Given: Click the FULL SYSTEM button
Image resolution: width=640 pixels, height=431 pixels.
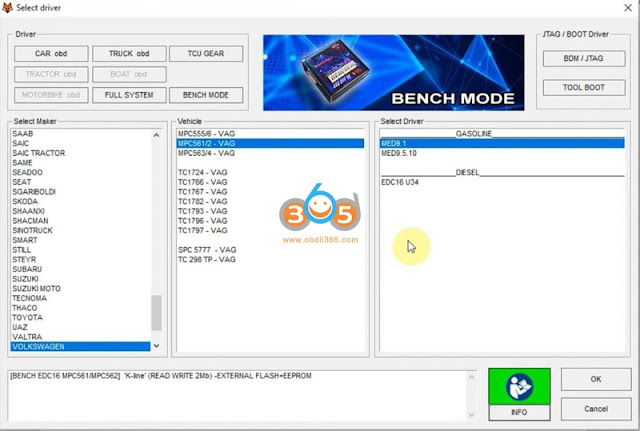Looking at the screenshot, I should (129, 95).
